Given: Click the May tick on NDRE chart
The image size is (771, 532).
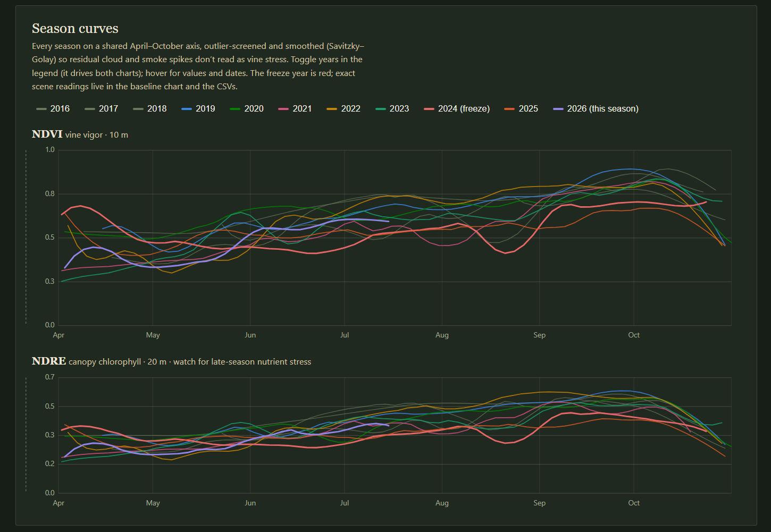Looking at the screenshot, I should (x=153, y=503).
